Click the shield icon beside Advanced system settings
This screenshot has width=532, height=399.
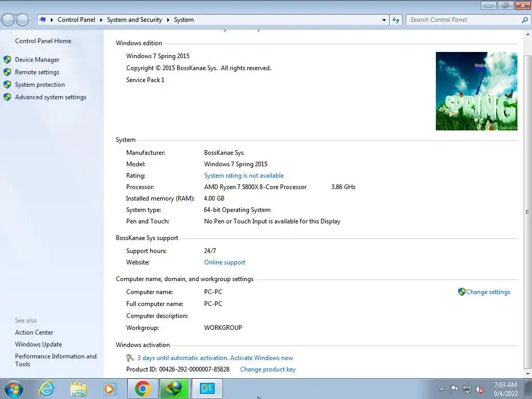7,97
